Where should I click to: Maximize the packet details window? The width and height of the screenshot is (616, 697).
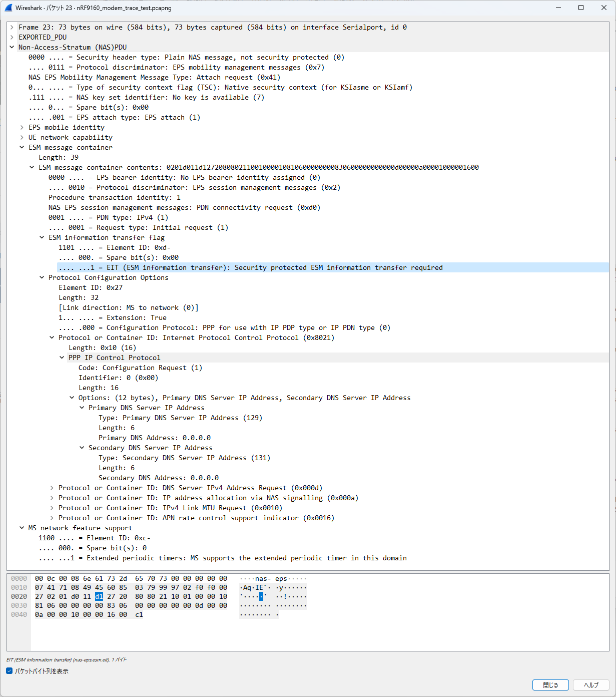[x=581, y=8]
